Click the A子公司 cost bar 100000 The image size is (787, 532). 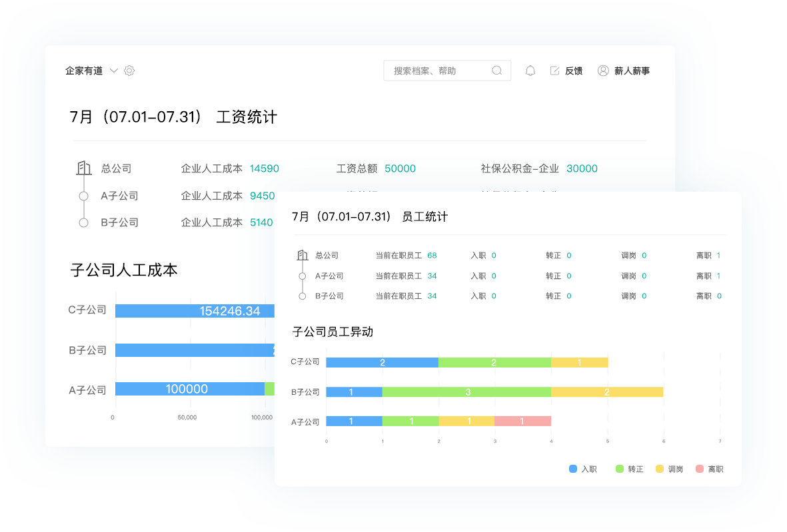tap(190, 389)
